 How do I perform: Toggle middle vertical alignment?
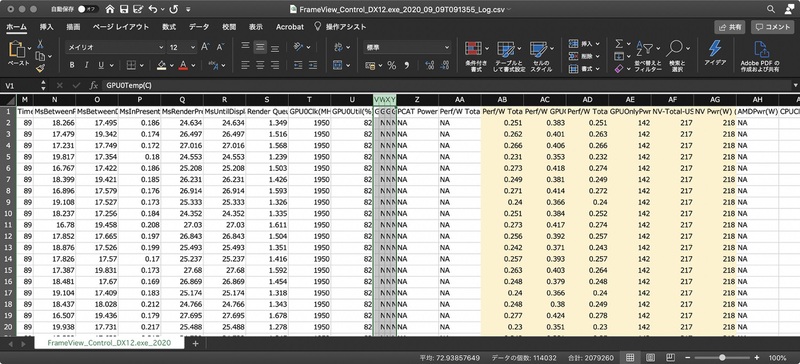260,47
